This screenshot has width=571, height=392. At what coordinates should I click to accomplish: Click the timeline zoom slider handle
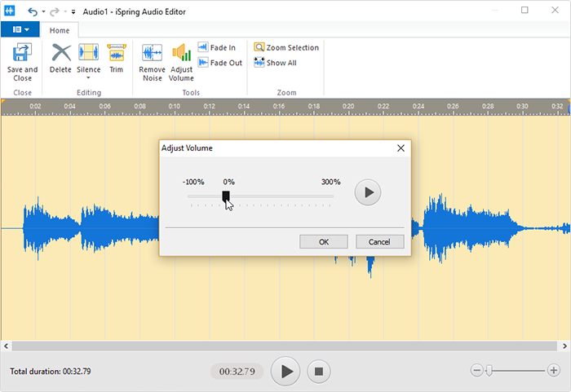click(x=489, y=371)
